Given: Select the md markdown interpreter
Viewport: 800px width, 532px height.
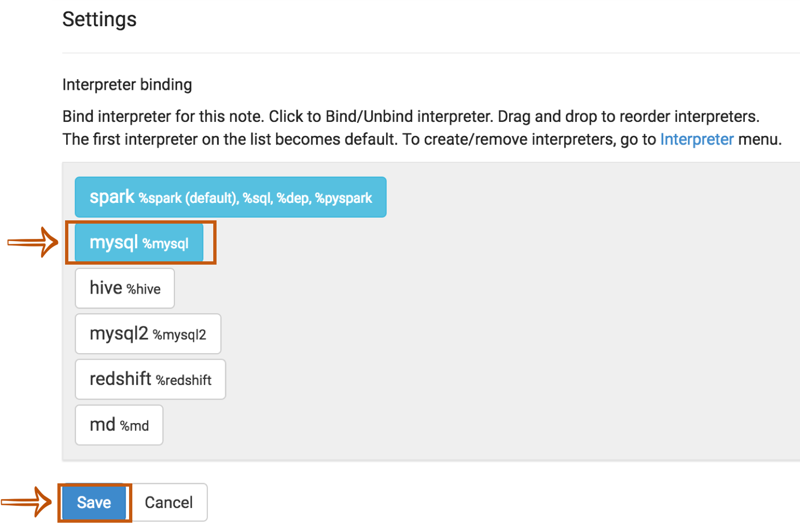Looking at the screenshot, I should tap(119, 425).
